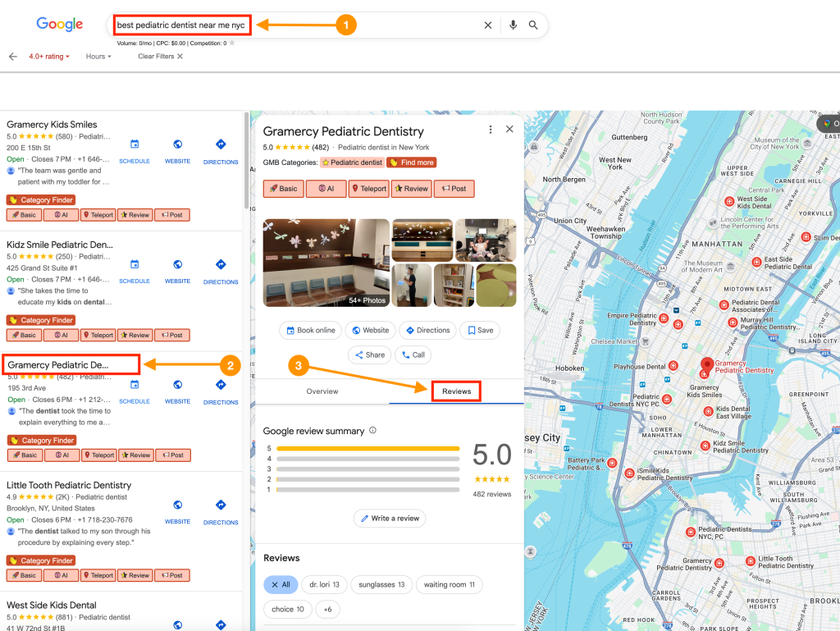Click Basic button in details panel
Viewport: 840px width, 631px height.
click(x=283, y=189)
